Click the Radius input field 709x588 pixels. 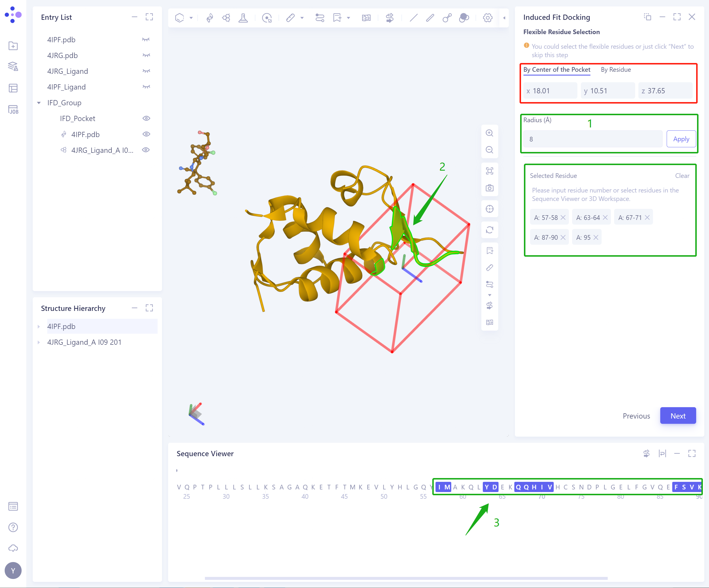click(x=593, y=139)
